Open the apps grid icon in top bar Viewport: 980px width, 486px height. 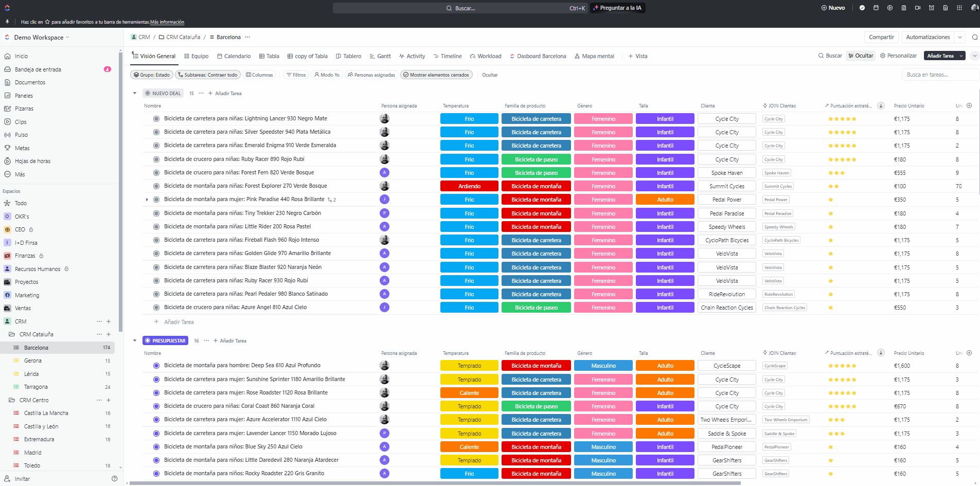click(959, 8)
